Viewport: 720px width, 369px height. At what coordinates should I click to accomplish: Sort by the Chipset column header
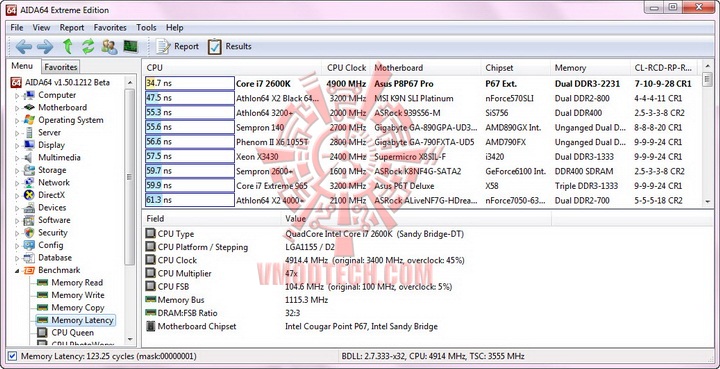point(515,67)
